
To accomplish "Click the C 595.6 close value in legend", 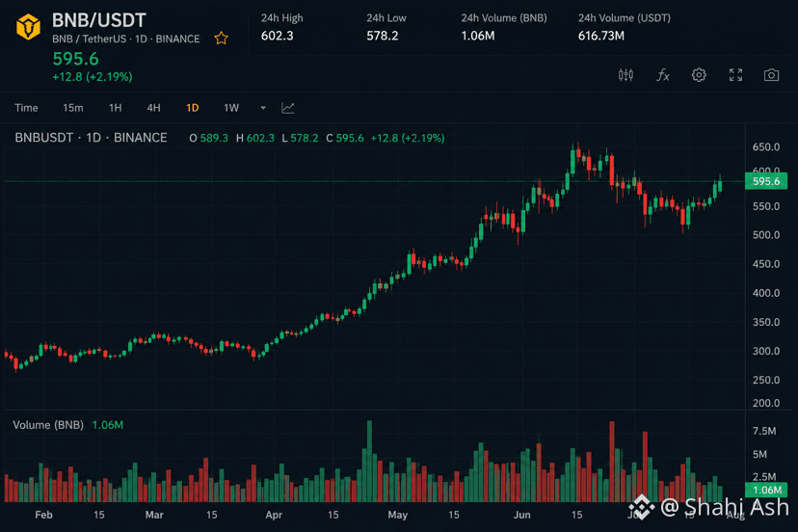I will click(345, 138).
